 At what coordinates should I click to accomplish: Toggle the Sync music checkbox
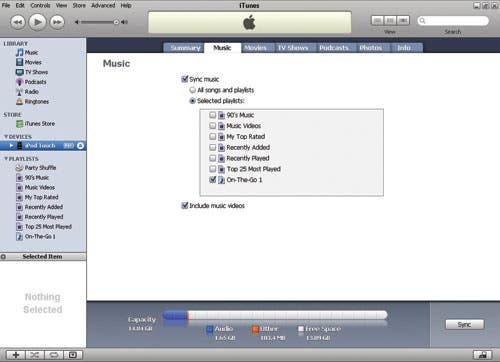pos(184,79)
